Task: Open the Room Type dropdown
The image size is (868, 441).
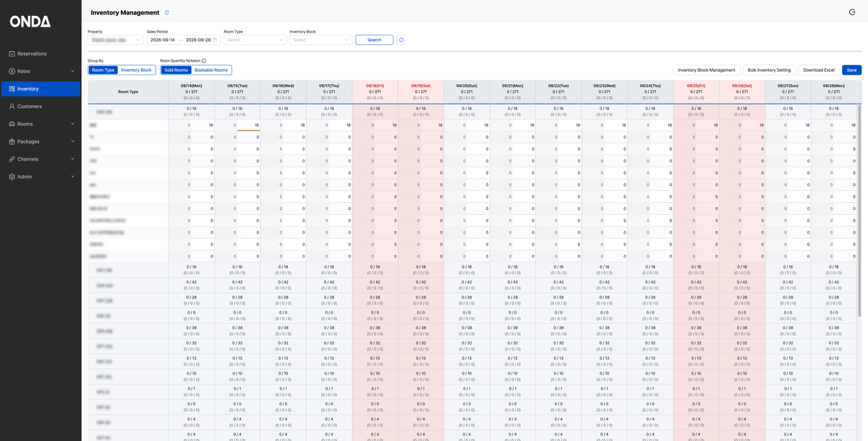Action: pos(255,40)
